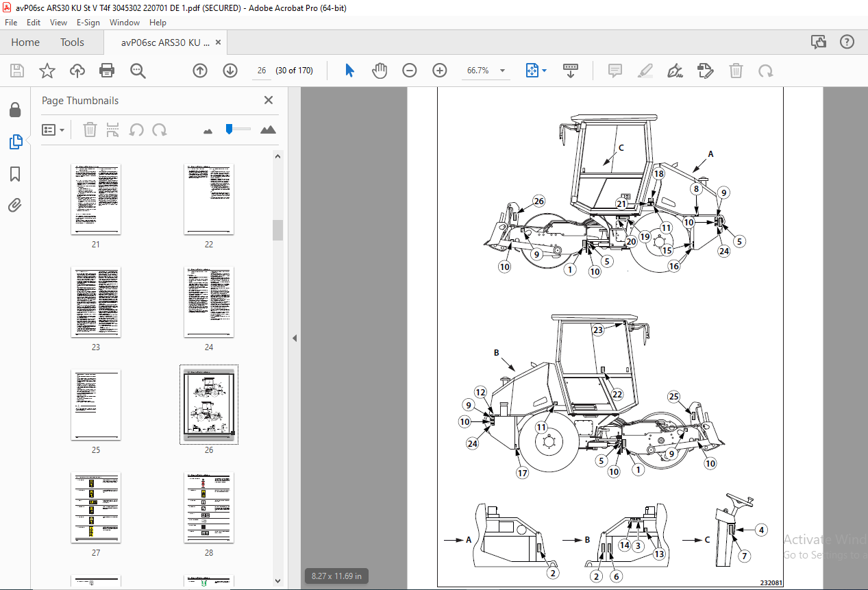Select page 25 thumbnail
Screen dimensions: 868x590
pos(96,405)
